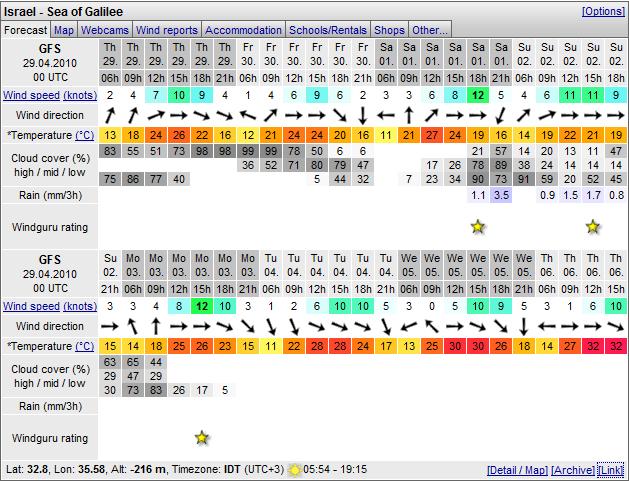Image resolution: width=629 pixels, height=481 pixels.
Task: Click the 'Israel - Sea of Galilee' title
Action: point(63,12)
